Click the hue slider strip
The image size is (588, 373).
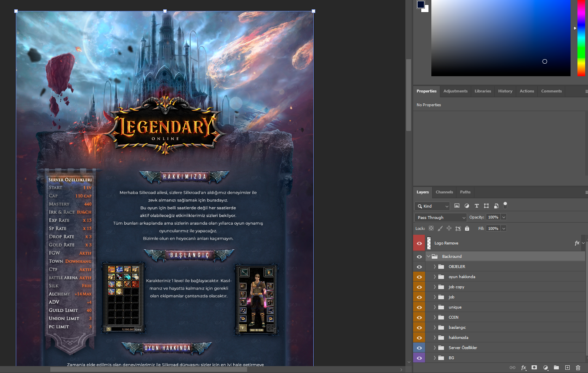point(581,38)
